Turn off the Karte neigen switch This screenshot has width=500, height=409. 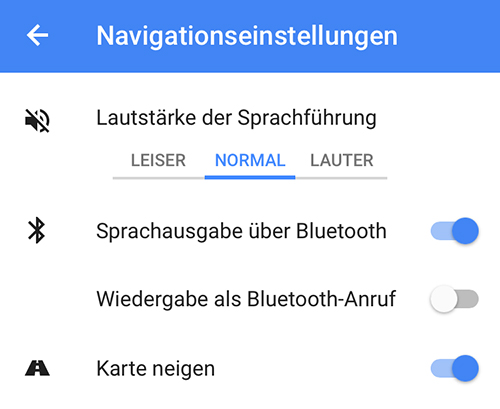point(455,368)
